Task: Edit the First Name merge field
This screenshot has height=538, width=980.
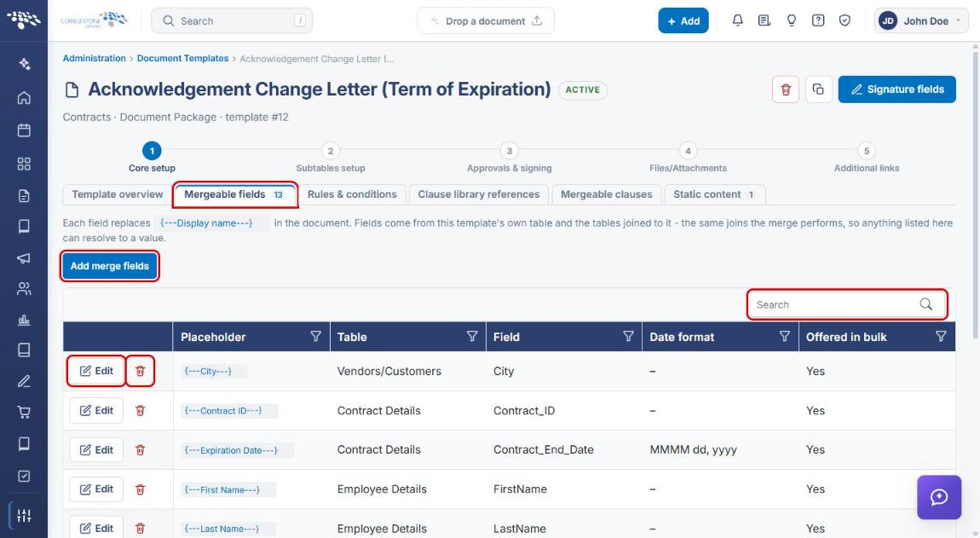Action: tap(96, 489)
